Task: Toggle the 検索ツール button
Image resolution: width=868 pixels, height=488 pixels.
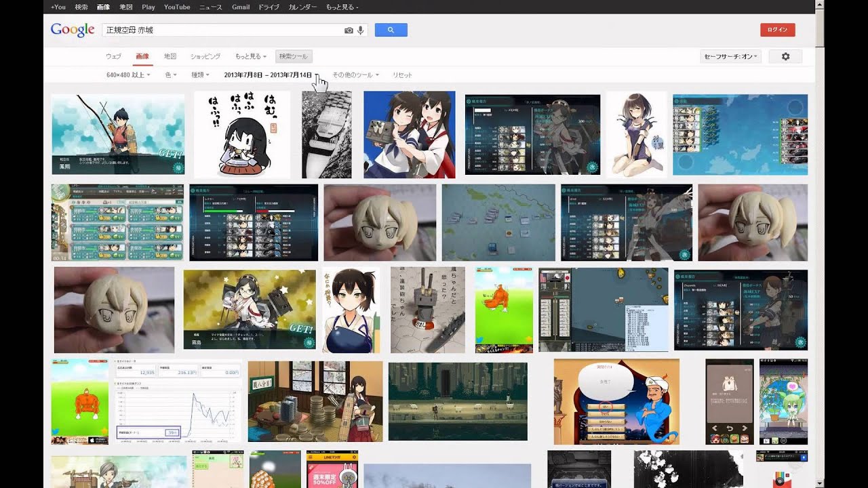Action: tap(294, 56)
